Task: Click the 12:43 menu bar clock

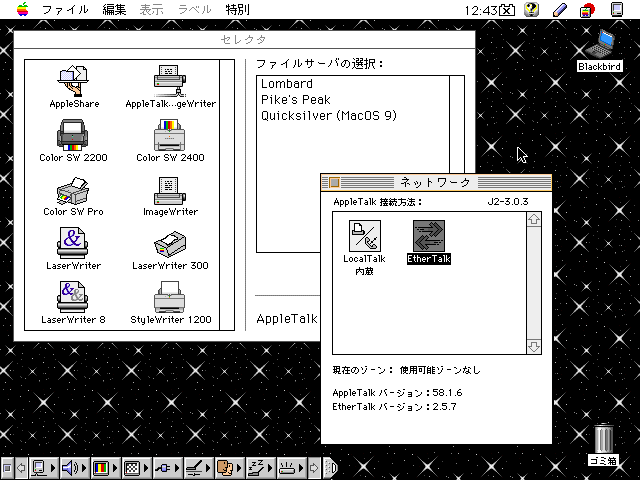Action: tap(481, 10)
